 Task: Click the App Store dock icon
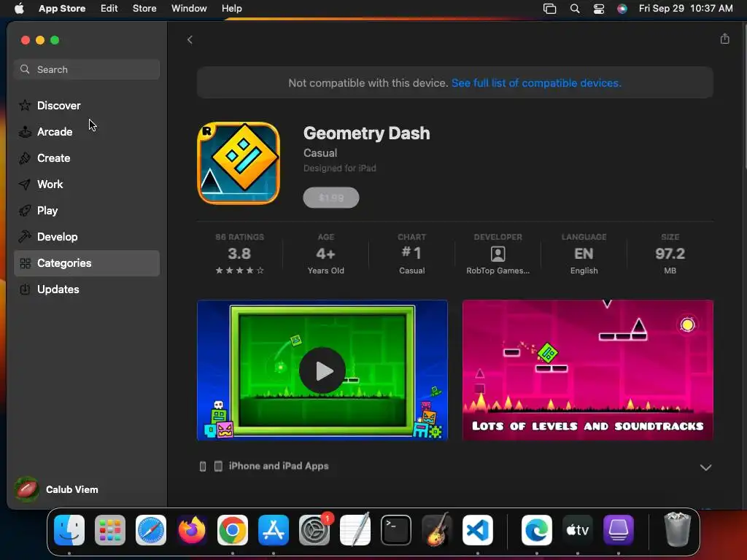coord(274,530)
